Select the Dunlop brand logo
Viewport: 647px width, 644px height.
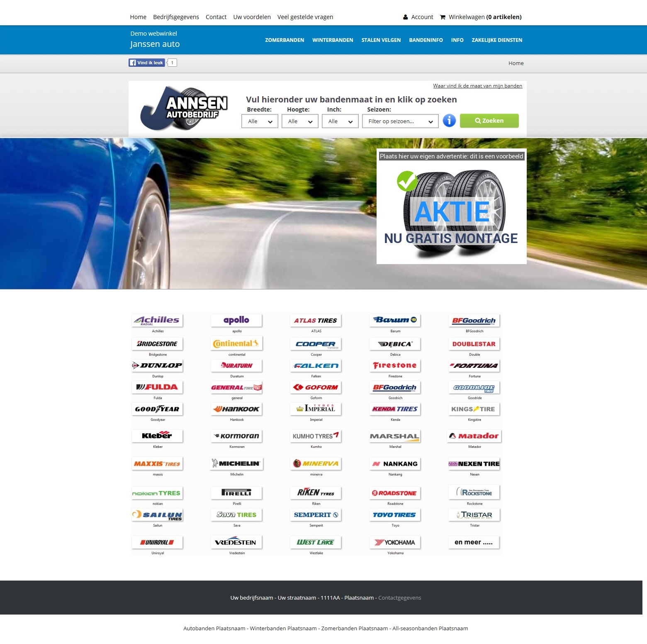pos(158,366)
